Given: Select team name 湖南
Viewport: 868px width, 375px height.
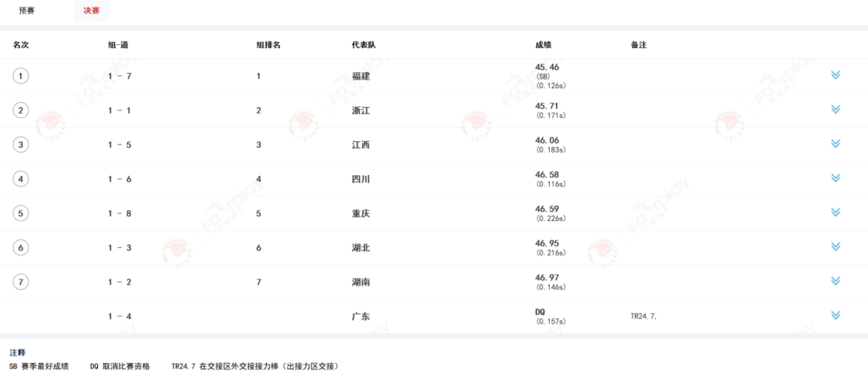Looking at the screenshot, I should 361,282.
